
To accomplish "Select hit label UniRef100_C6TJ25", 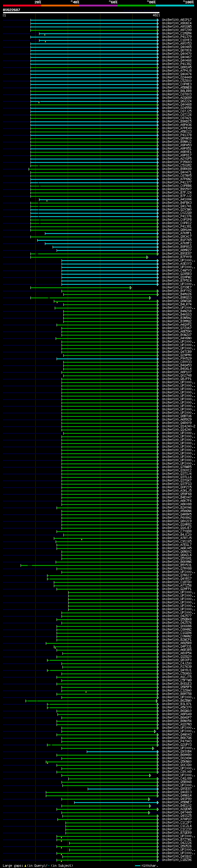I will [x=177, y=111].
